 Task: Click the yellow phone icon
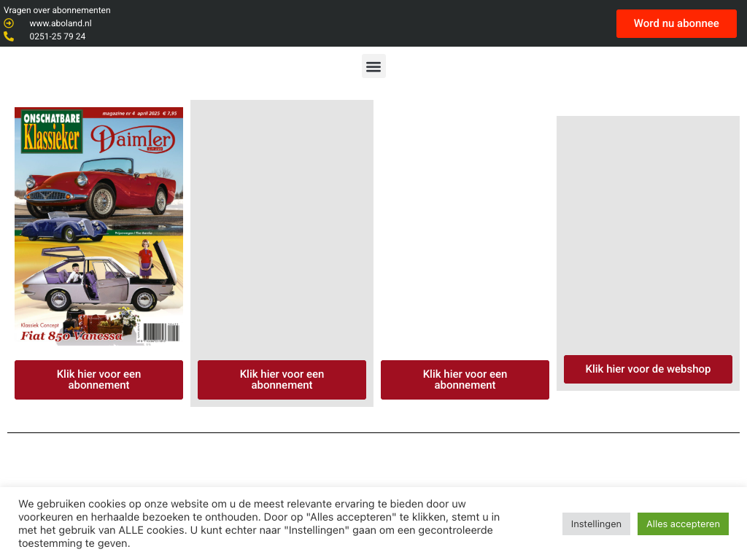(9, 36)
